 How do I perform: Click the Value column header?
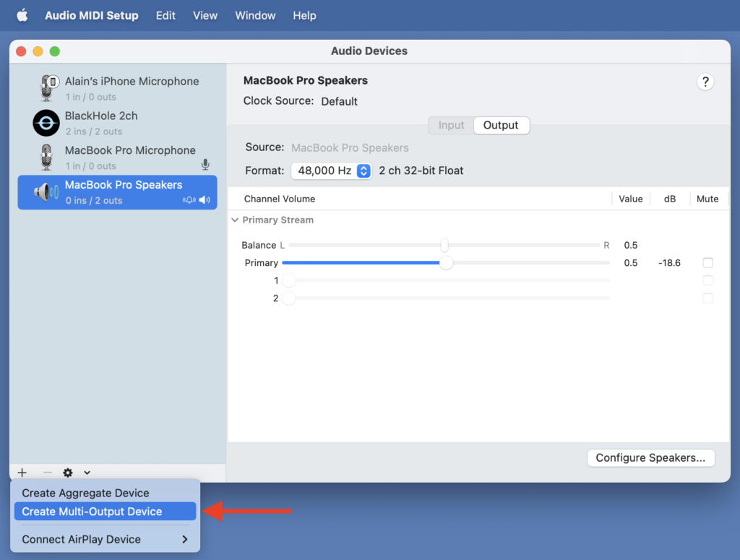(x=630, y=199)
